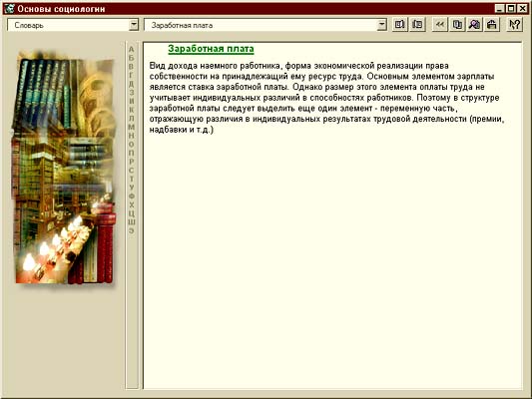
Task: Open the Заработная плата heading link
Action: point(211,49)
